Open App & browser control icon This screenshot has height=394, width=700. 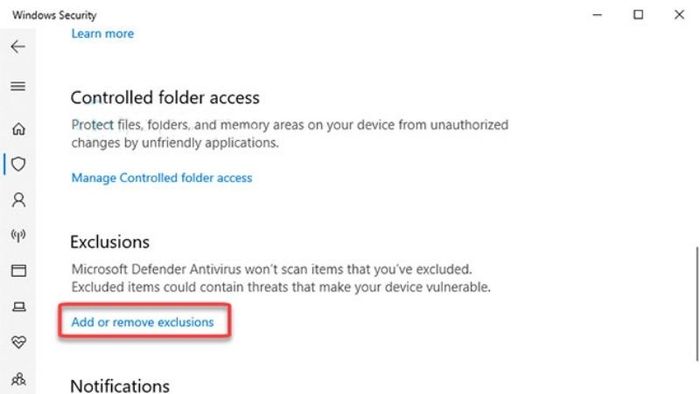click(18, 270)
